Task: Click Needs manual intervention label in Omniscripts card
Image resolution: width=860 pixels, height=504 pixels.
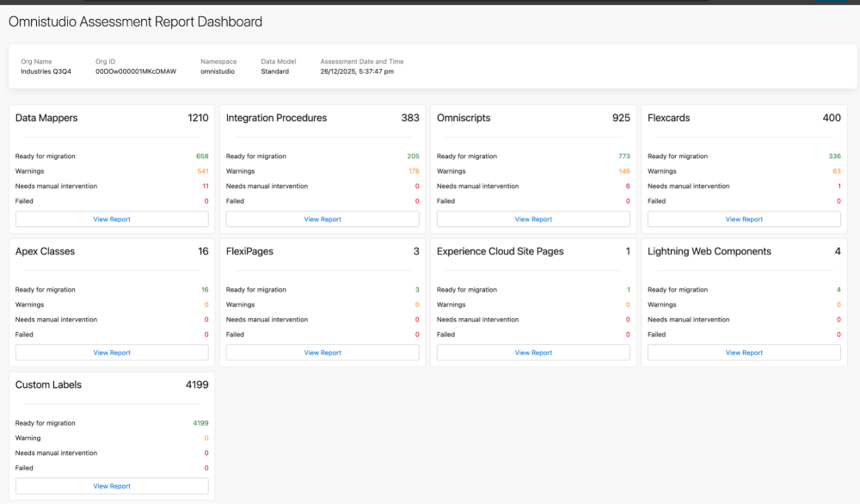Action: (x=477, y=186)
